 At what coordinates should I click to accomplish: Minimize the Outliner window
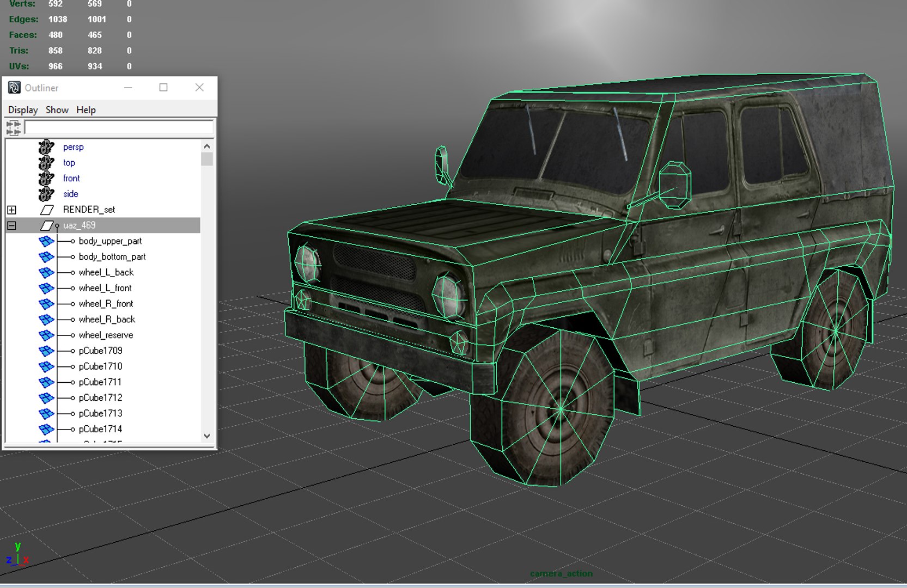128,88
